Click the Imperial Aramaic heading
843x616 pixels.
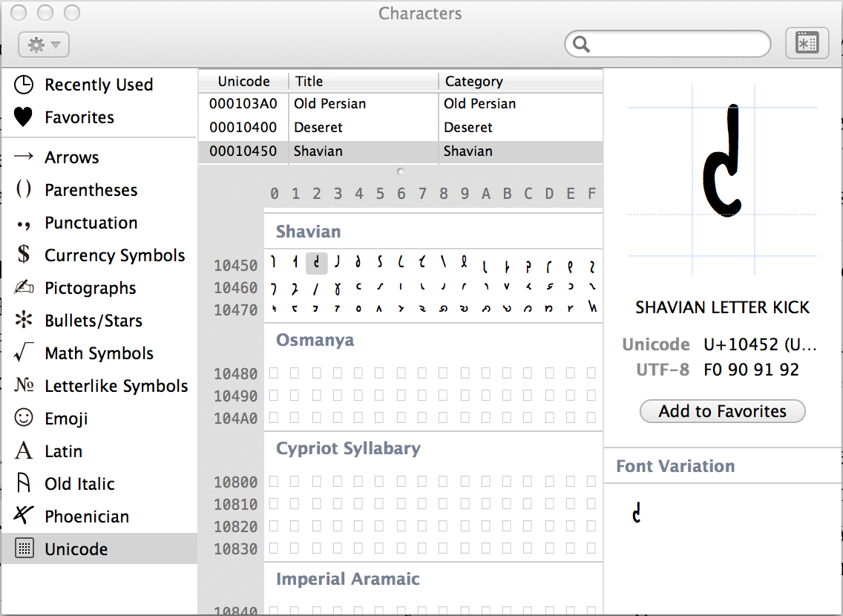pos(348,579)
